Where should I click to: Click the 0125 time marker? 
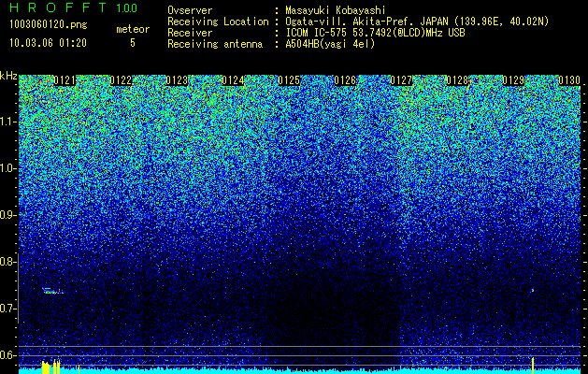(x=289, y=80)
